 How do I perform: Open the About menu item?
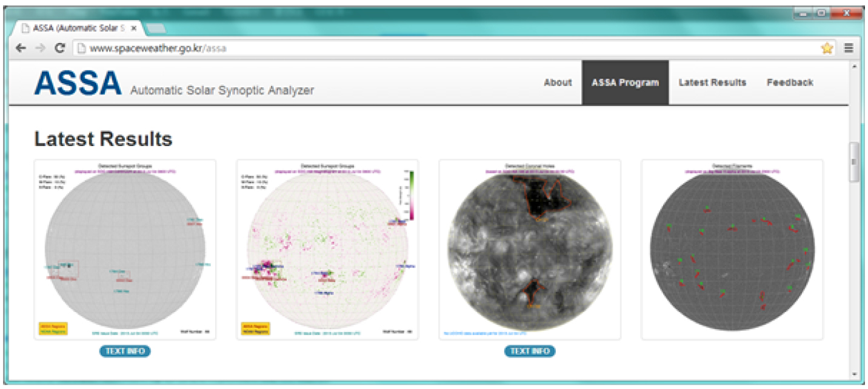pyautogui.click(x=558, y=82)
